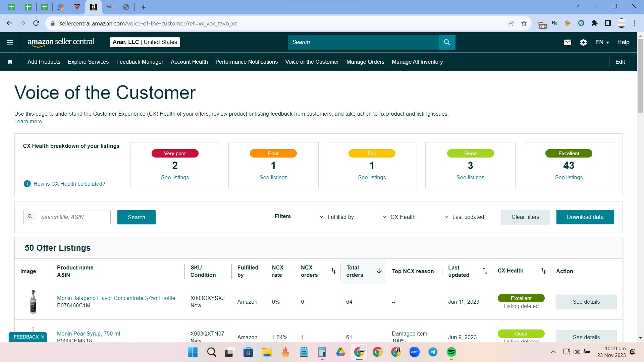Expand the Fulfilled by filter dropdown

(337, 217)
